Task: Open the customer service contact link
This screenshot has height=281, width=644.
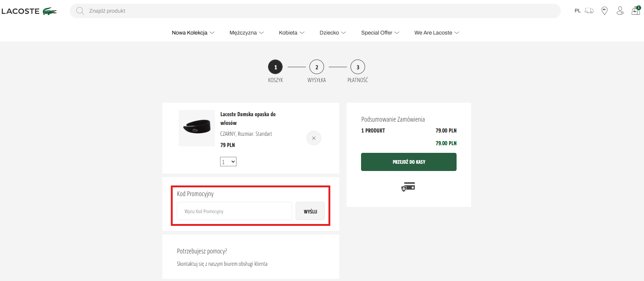Action: [x=222, y=264]
